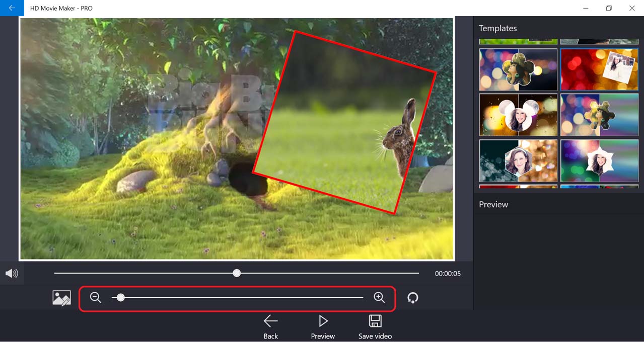Click the blue back arrow in title bar

pyautogui.click(x=12, y=8)
